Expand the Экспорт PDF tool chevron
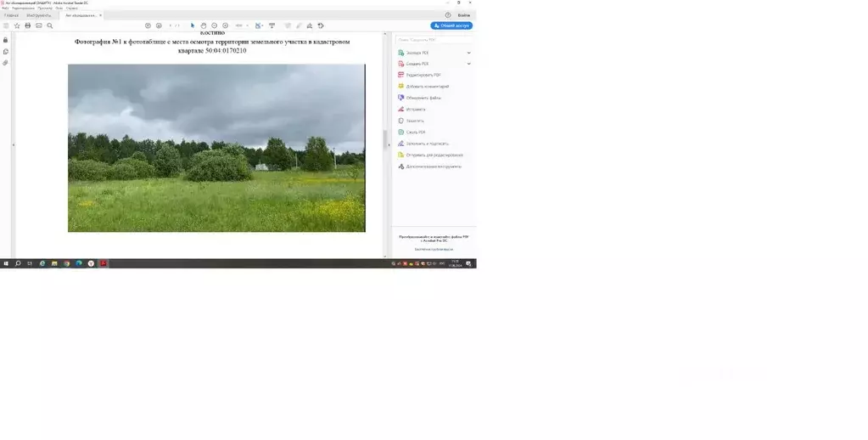The width and height of the screenshot is (868, 440). coord(469,53)
